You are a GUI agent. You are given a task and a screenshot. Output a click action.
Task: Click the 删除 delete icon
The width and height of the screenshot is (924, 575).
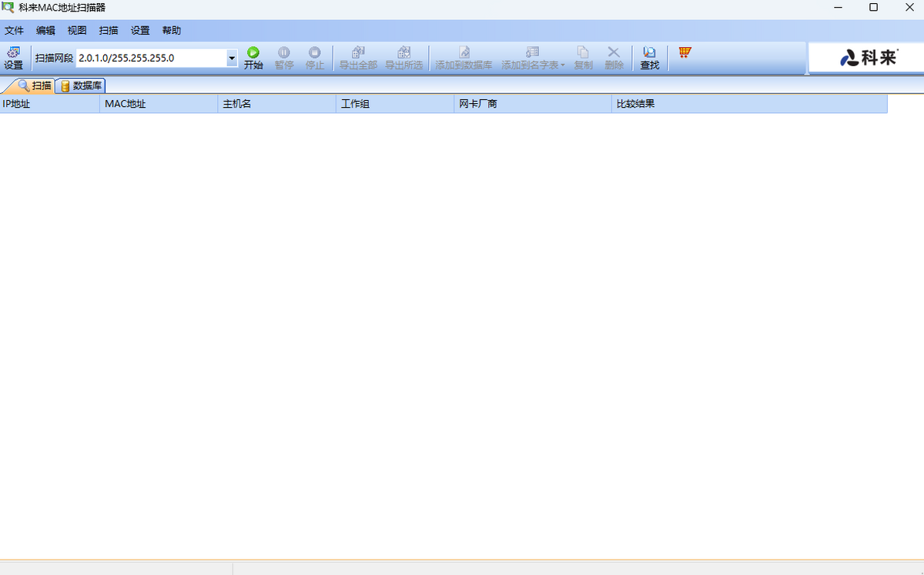coord(614,58)
